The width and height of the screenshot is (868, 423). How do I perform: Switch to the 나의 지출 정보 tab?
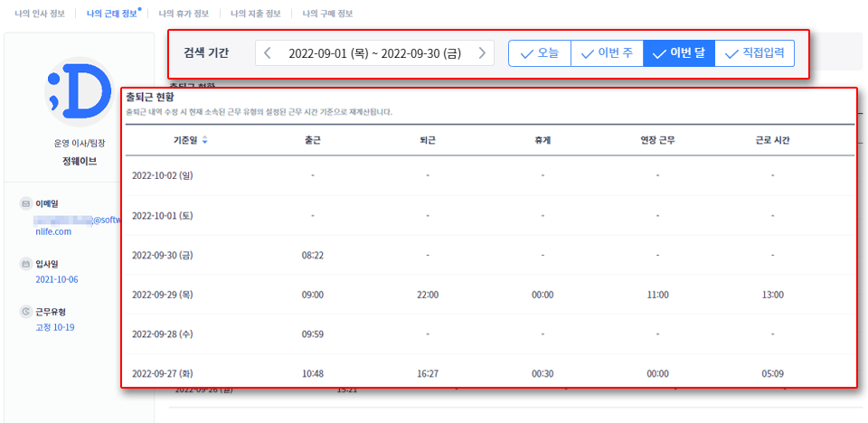click(x=256, y=14)
